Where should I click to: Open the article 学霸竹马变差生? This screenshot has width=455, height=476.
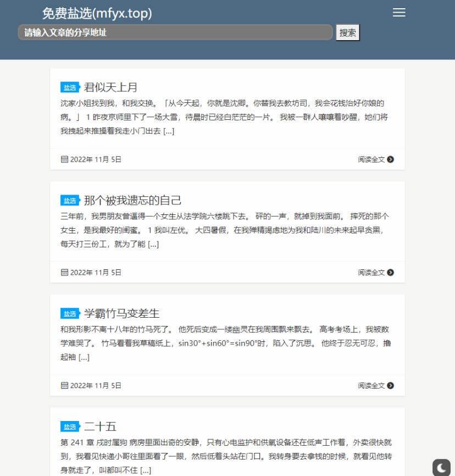(122, 313)
